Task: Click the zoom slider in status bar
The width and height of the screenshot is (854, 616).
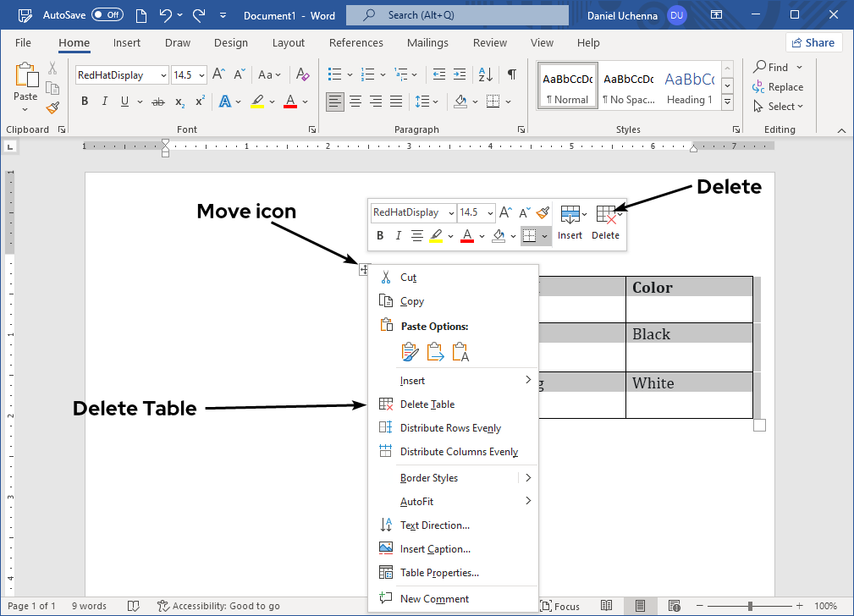Action: point(750,606)
